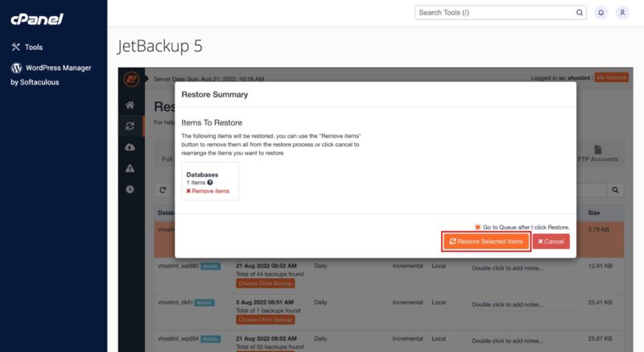644x352 pixels.
Task: Toggle Go to Queue after I click Restore
Action: (x=477, y=227)
